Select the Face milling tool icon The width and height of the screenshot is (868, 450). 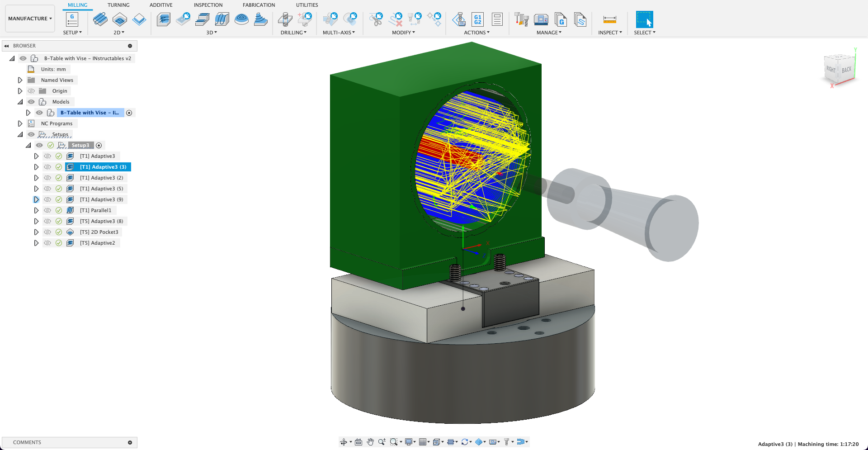pos(139,19)
